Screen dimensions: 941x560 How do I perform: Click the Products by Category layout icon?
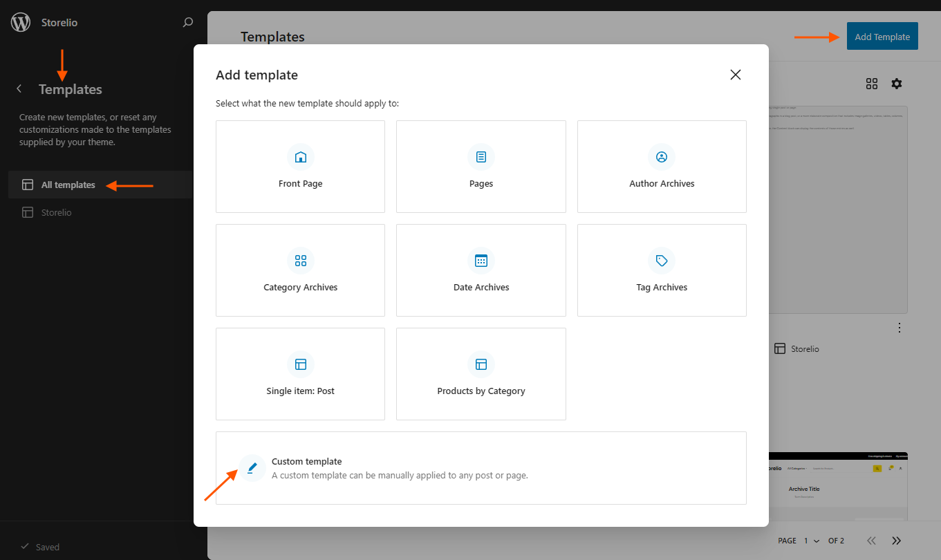481,364
